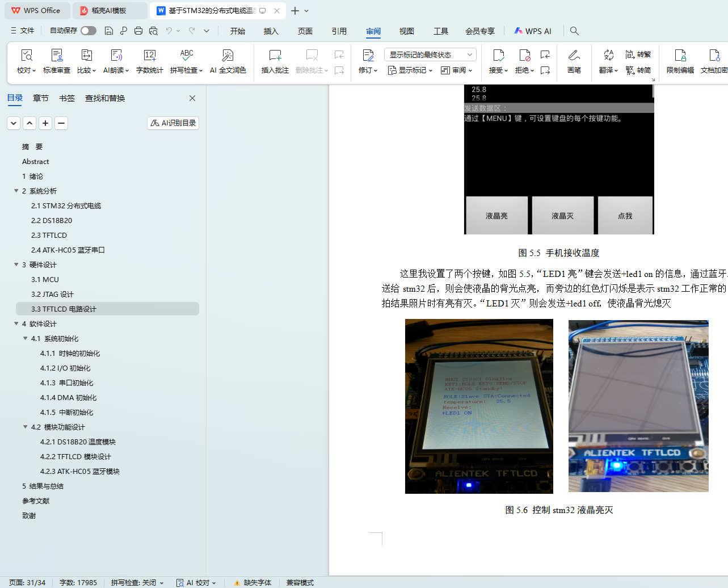Click the 插入批注 insert comment icon
Image resolution: width=728 pixels, height=588 pixels.
(275, 61)
